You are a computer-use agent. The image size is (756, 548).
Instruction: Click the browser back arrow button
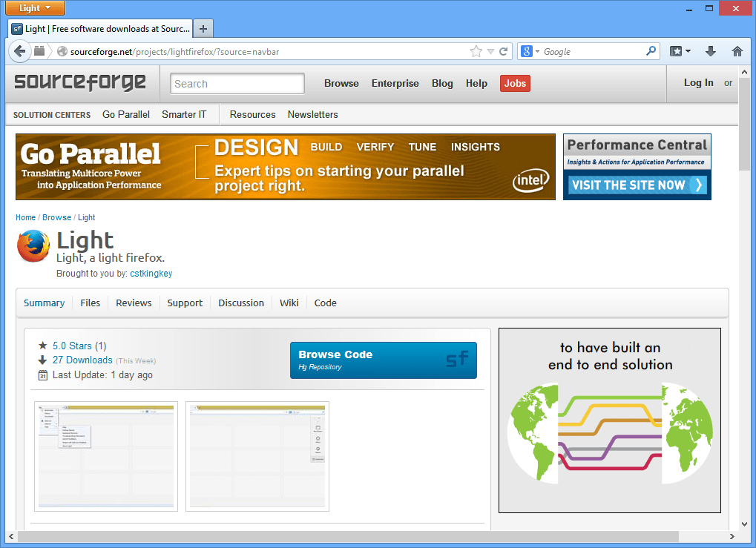point(20,51)
